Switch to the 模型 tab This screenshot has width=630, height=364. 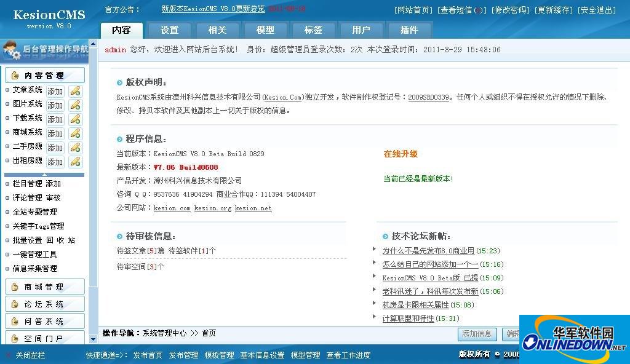tap(266, 30)
